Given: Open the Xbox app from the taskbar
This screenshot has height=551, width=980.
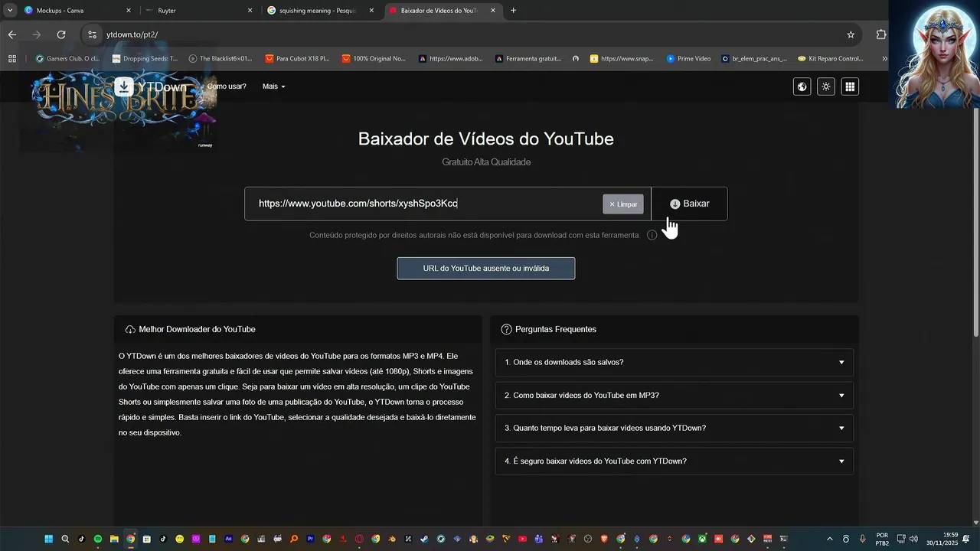Looking at the screenshot, I should pyautogui.click(x=702, y=539).
